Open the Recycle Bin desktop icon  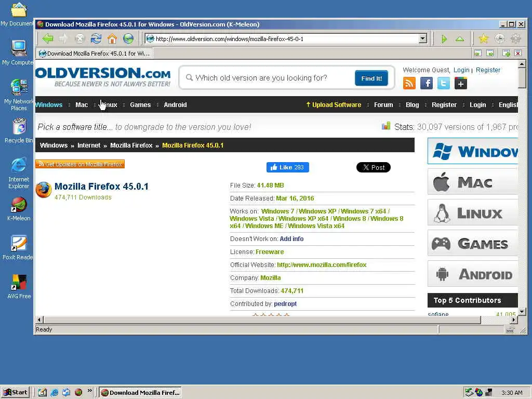(19, 130)
